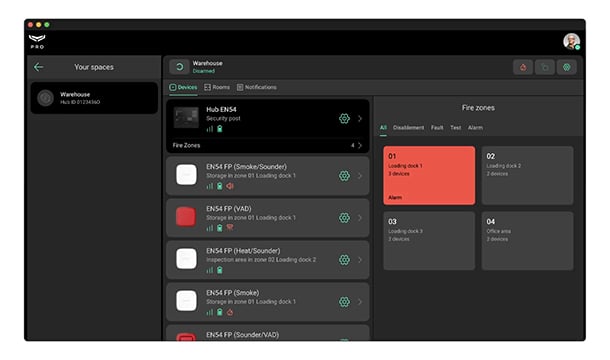Click the 'Fire zones' panel heading
Screen dimensions: 610x360
(478, 108)
